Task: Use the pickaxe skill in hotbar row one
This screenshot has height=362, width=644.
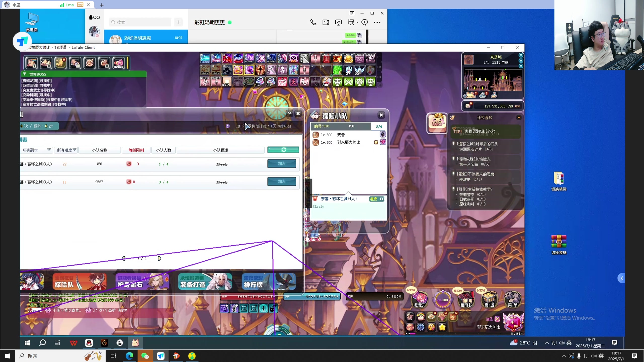Action: click(304, 58)
